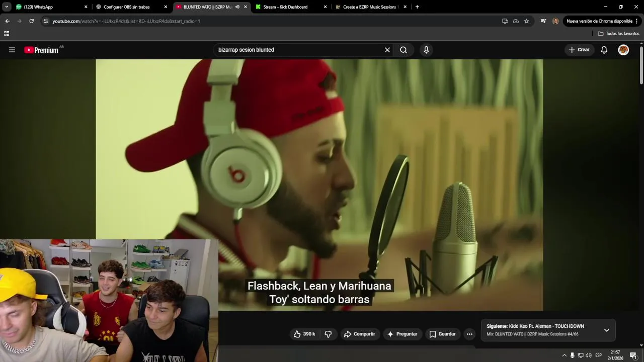Screen dimensions: 644x362
Task: Open network status tray icon
Action: [580, 355]
